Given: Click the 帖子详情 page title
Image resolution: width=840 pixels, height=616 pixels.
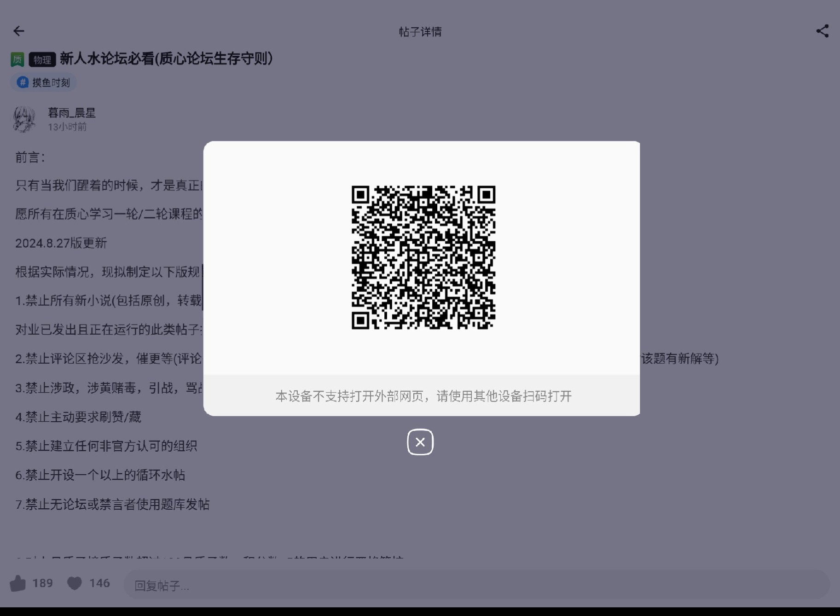Looking at the screenshot, I should pos(420,31).
